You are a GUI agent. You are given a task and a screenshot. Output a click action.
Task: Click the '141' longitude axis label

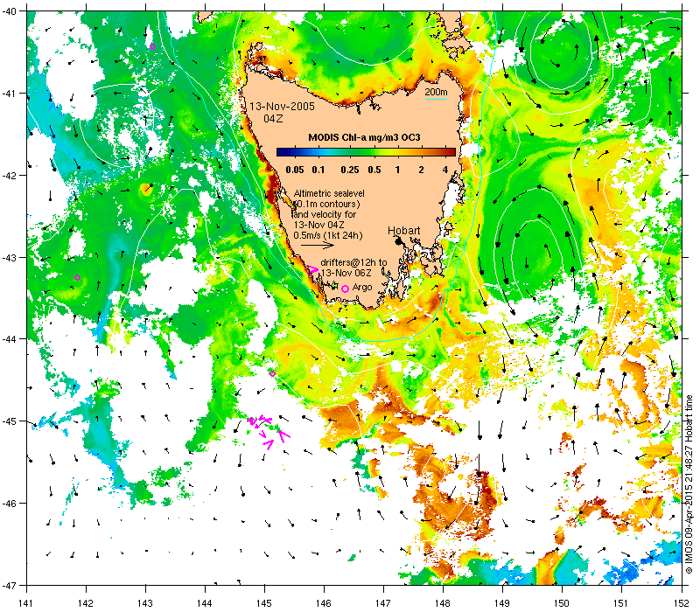pyautogui.click(x=26, y=603)
